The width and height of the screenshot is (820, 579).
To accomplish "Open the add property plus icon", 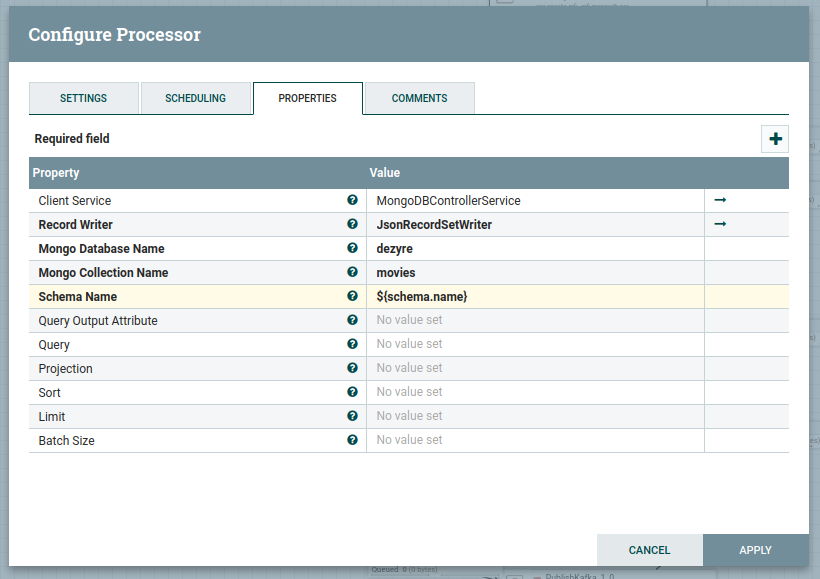I will [x=775, y=139].
